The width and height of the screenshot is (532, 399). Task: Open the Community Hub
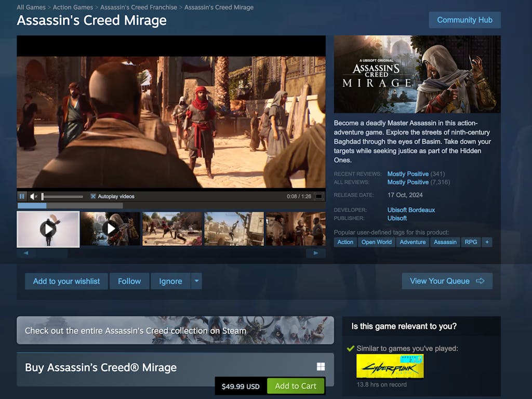(x=464, y=20)
